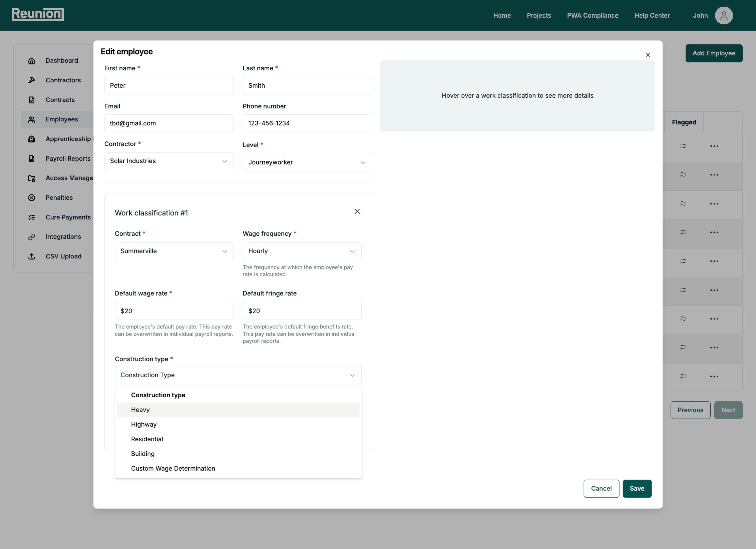
Task: Remove Work classification #1 with X icon
Action: pos(357,211)
